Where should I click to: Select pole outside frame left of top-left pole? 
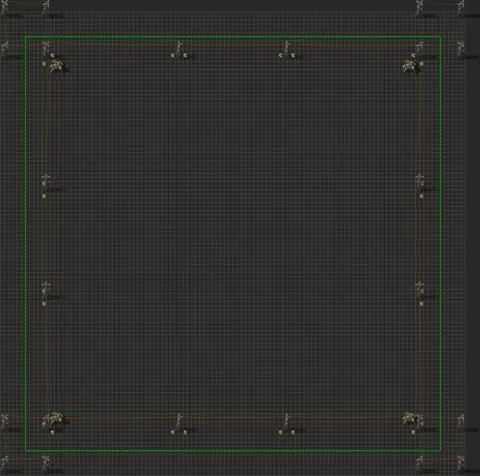(x=5, y=49)
